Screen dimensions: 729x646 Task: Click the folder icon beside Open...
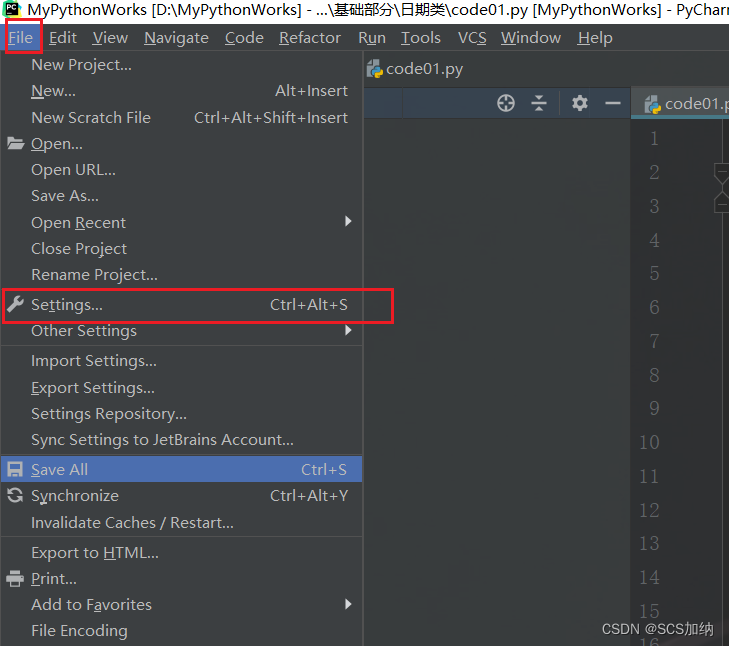[15, 143]
